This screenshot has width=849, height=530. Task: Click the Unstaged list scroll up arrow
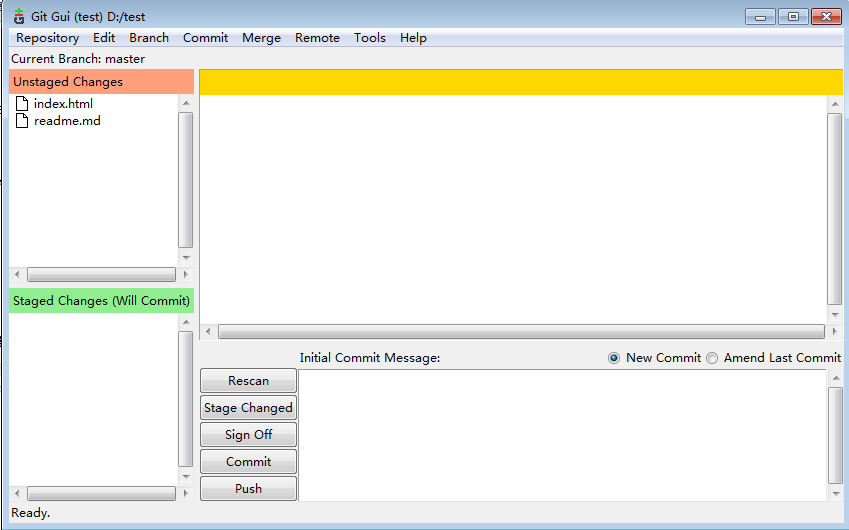point(186,103)
